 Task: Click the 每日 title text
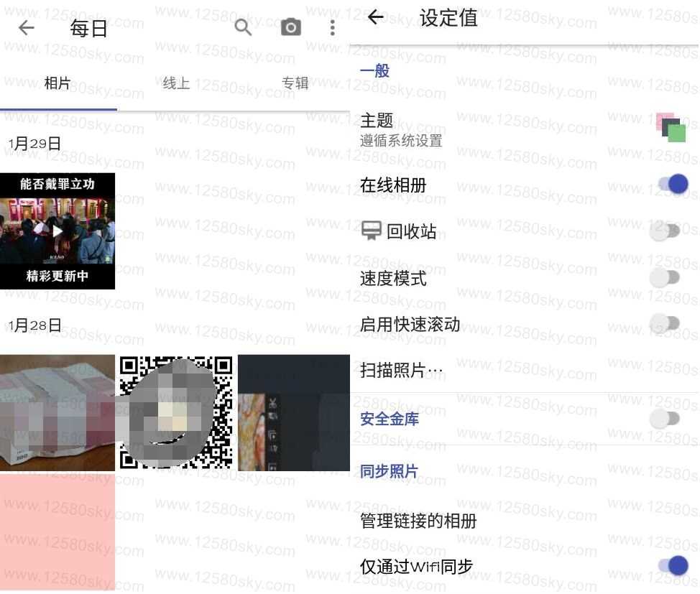coord(88,29)
